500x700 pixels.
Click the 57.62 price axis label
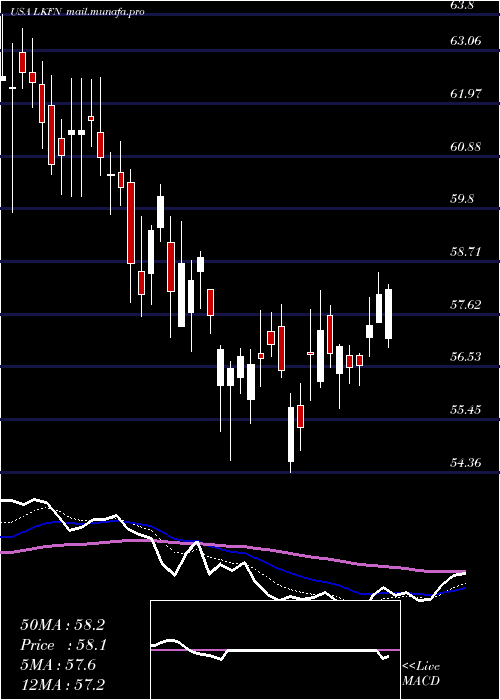[x=467, y=304]
